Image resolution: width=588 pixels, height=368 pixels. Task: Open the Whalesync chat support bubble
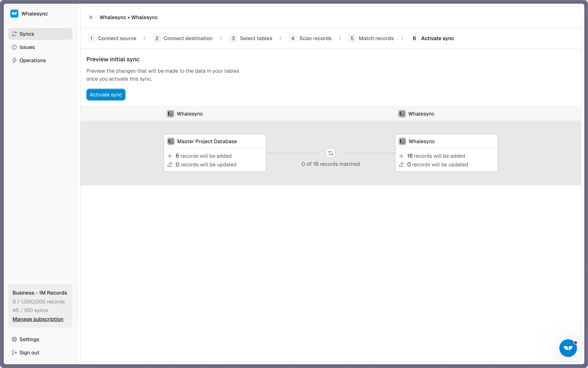(568, 348)
